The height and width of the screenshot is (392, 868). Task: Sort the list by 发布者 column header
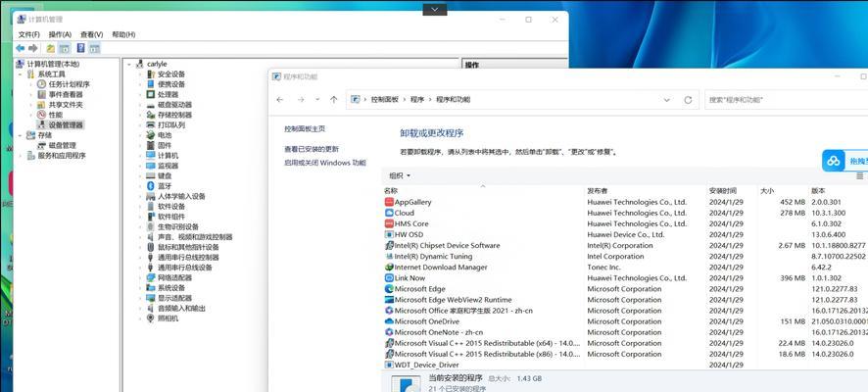click(x=598, y=190)
